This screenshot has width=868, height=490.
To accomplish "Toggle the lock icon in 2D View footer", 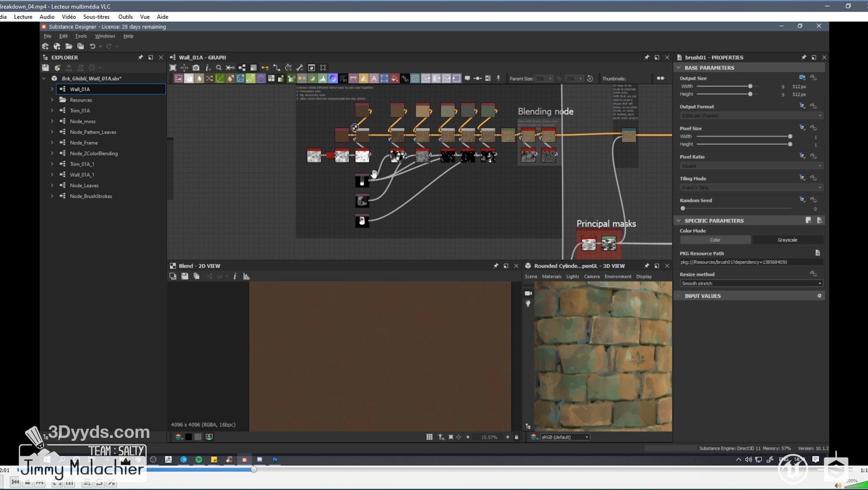I will pyautogui.click(x=516, y=437).
